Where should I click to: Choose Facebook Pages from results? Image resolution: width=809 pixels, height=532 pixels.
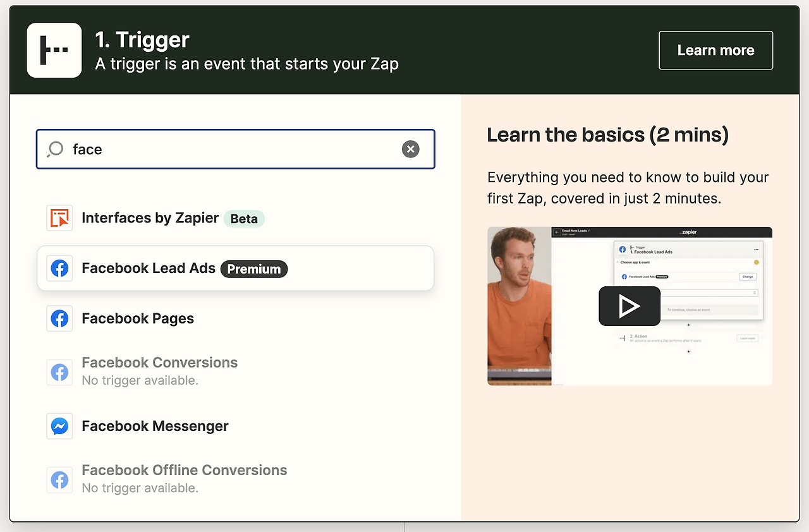(138, 318)
